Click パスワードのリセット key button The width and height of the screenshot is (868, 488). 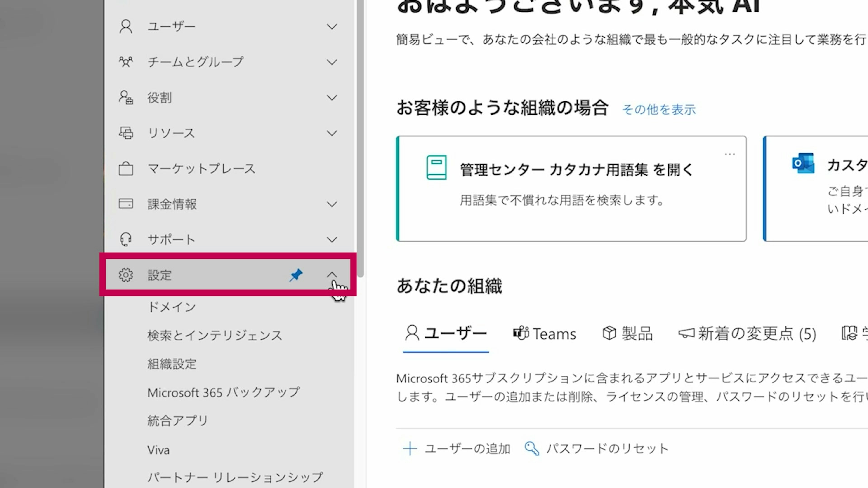(597, 449)
